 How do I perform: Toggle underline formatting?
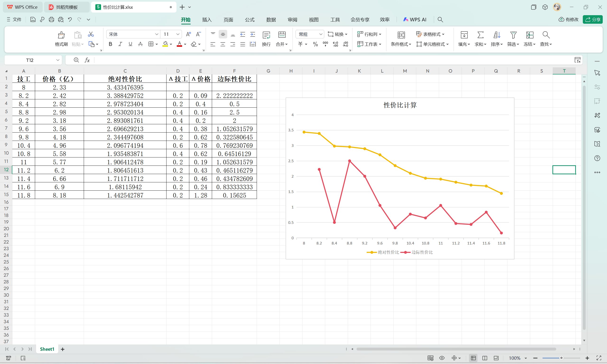[x=130, y=44]
